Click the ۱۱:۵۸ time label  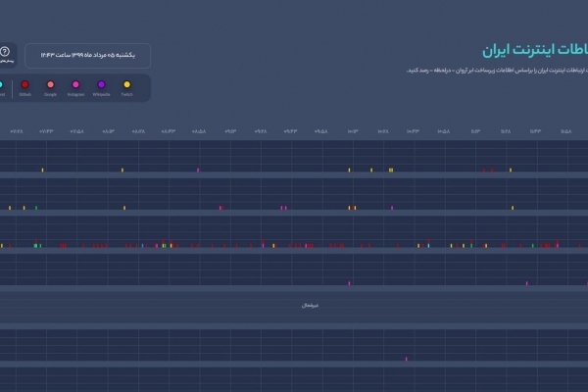click(566, 131)
